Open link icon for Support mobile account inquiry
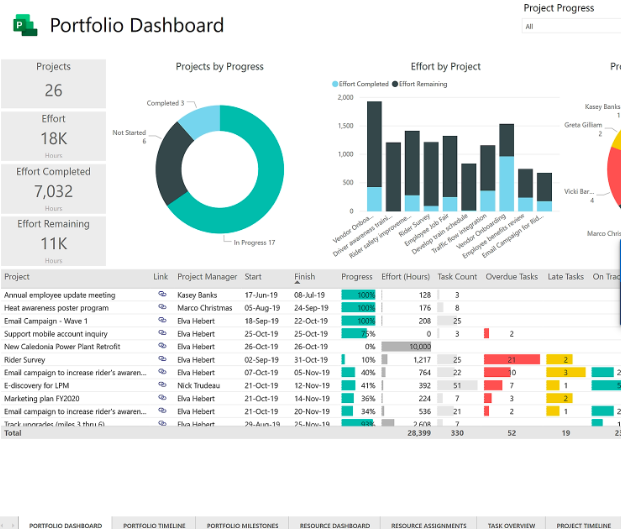The width and height of the screenshot is (621, 529). point(162,334)
